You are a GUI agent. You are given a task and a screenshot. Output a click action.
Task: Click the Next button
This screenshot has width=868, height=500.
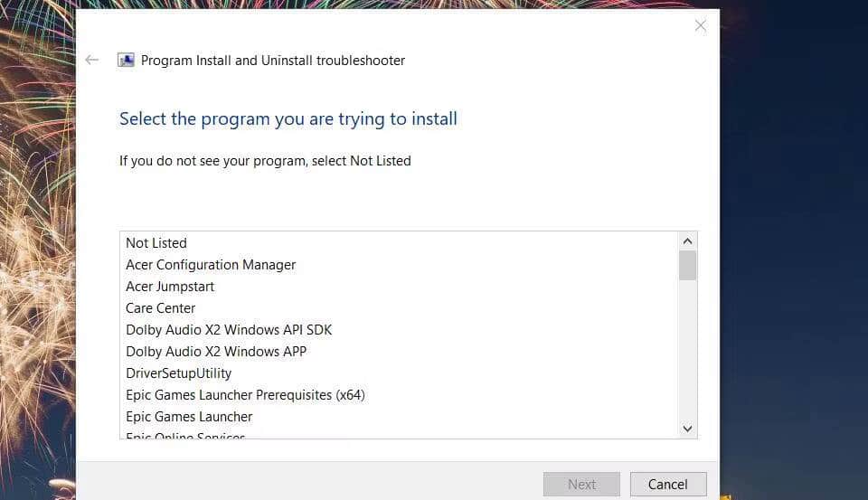pos(581,485)
